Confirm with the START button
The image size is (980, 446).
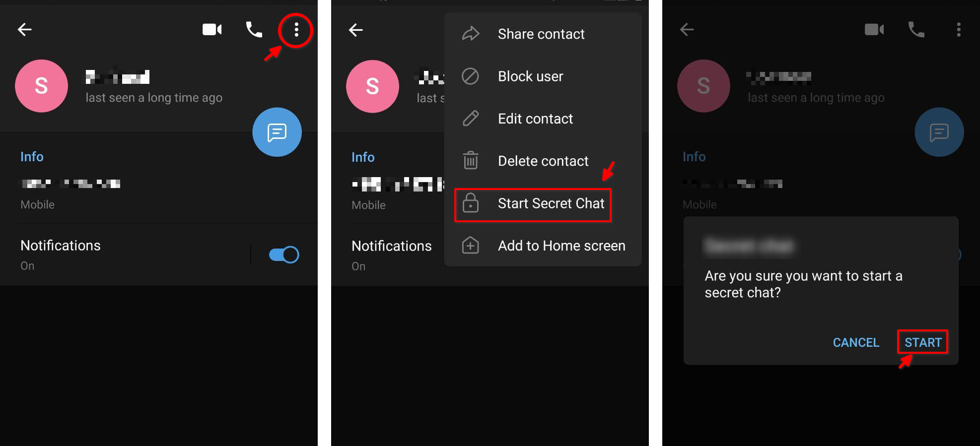(x=923, y=342)
